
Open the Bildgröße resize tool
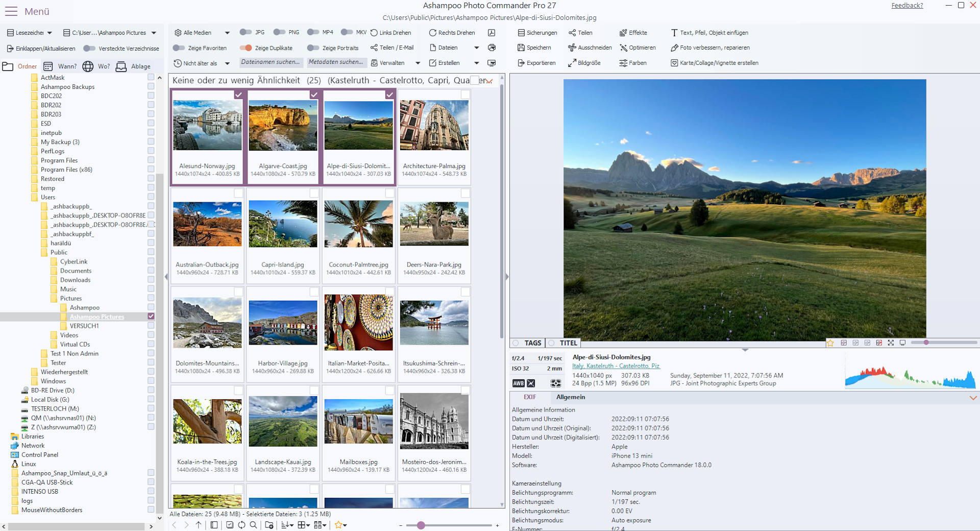pyautogui.click(x=584, y=63)
